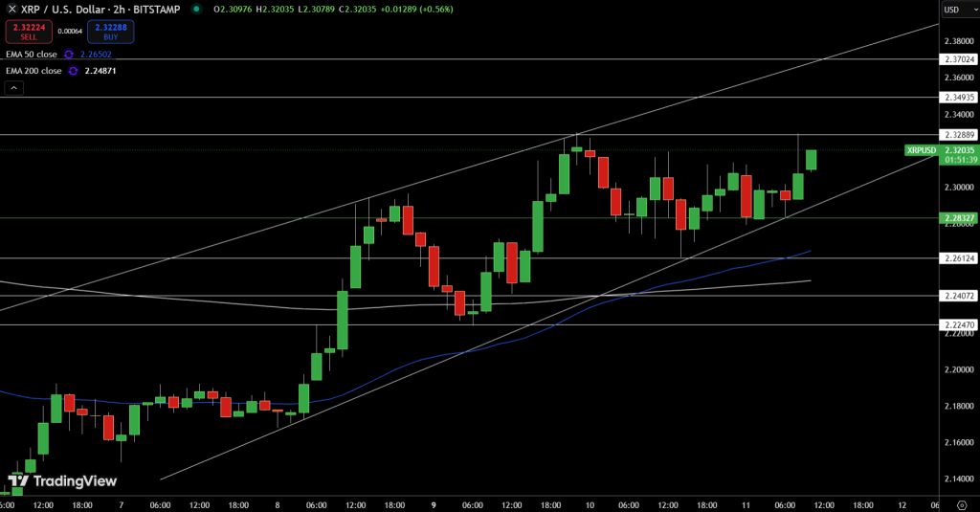The width and height of the screenshot is (980, 512).
Task: Select the 2.34935 horizontal line price label
Action: click(959, 98)
